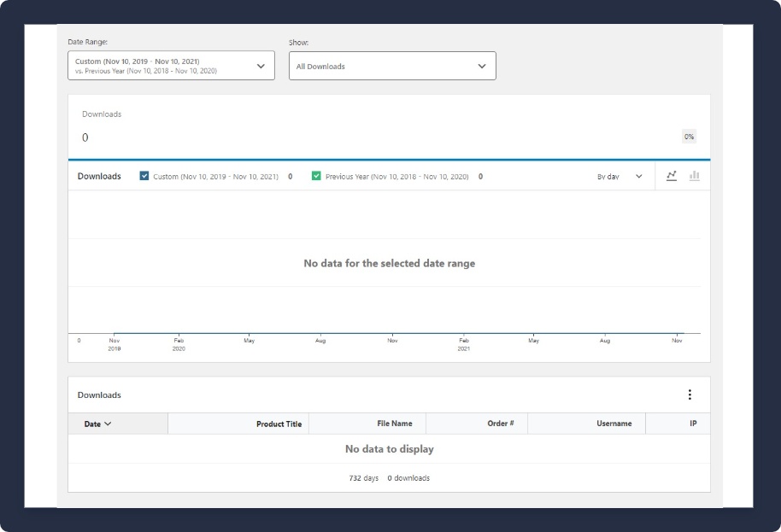Click the 0 downloads table summary
This screenshot has width=781, height=532.
[408, 478]
